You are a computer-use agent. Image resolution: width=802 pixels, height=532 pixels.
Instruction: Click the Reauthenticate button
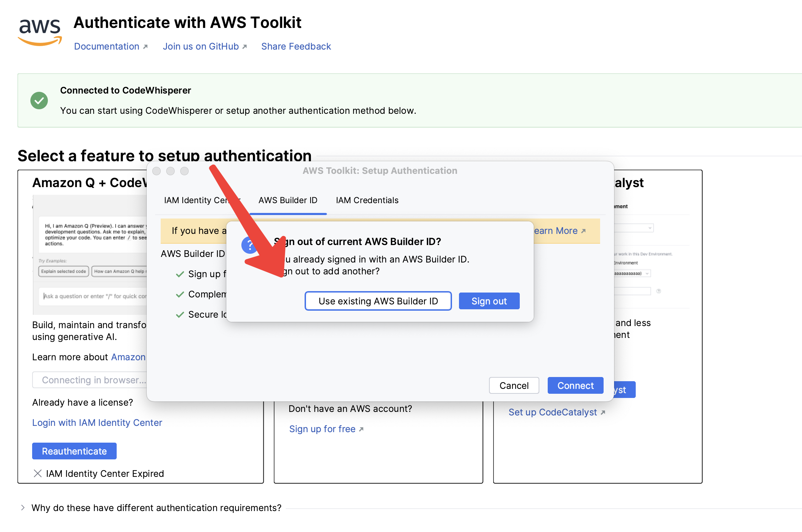click(74, 451)
